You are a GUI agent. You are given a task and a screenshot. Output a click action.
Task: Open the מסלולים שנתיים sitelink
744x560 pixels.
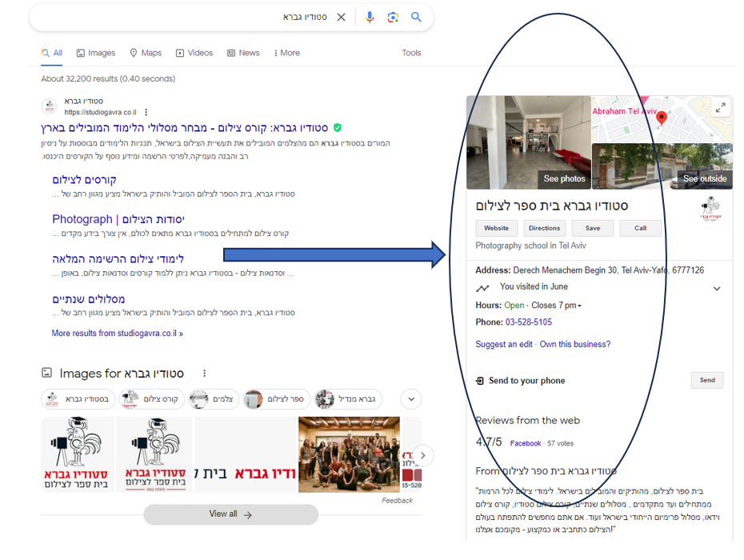coord(89,299)
